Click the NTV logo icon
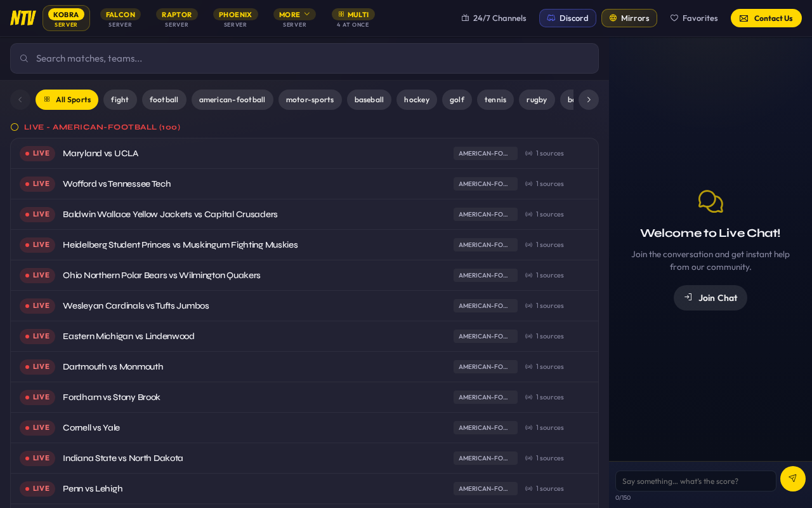Screen dimensions: 812x508 23,18
